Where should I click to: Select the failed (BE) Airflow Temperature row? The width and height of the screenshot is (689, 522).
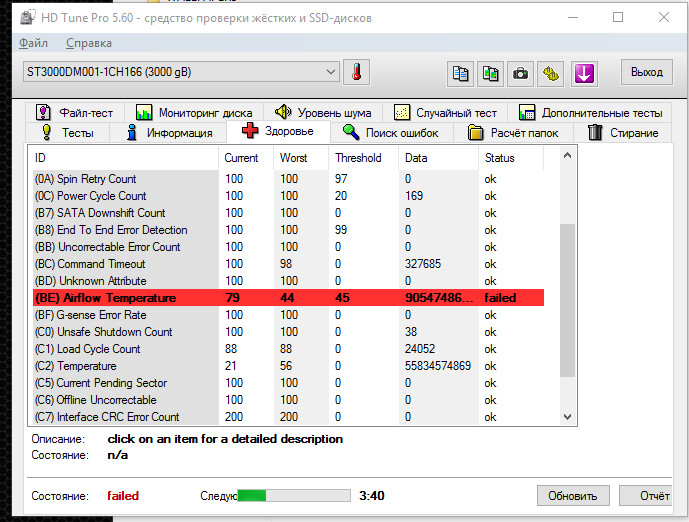[x=288, y=297]
